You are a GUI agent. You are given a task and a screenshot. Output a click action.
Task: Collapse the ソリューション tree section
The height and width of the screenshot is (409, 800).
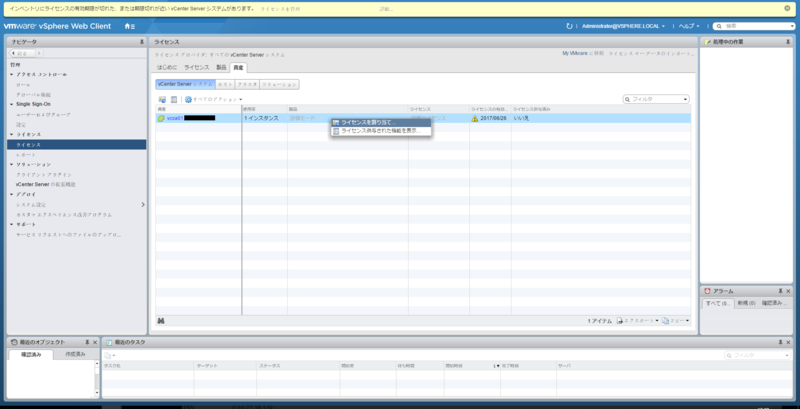[12, 165]
